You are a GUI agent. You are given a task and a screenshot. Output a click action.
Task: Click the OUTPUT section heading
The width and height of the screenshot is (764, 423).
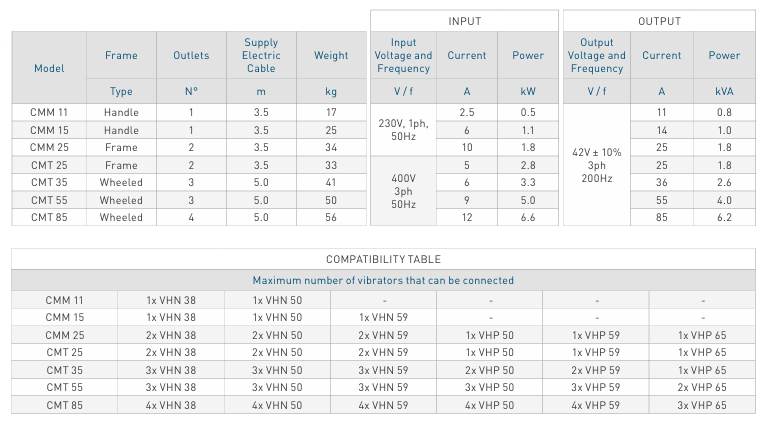[659, 21]
